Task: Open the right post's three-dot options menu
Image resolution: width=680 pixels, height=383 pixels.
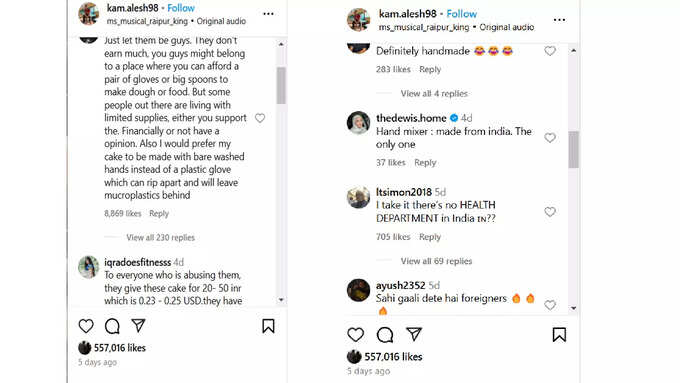Action: tap(559, 20)
